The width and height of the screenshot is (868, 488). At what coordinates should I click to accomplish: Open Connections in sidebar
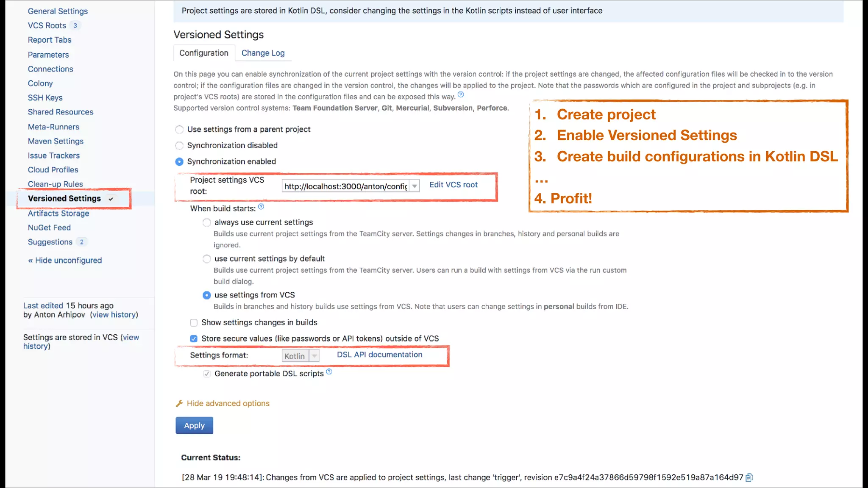point(50,69)
